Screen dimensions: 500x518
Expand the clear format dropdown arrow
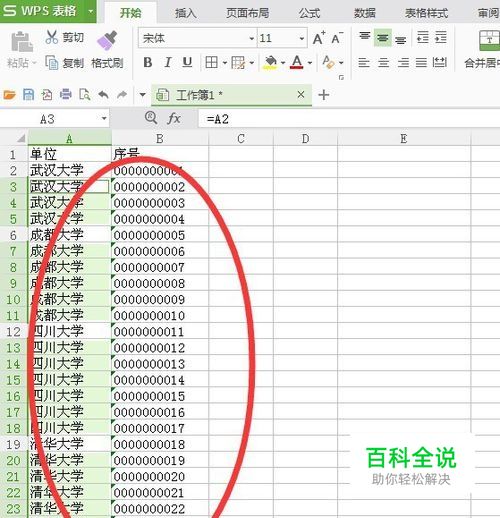341,63
